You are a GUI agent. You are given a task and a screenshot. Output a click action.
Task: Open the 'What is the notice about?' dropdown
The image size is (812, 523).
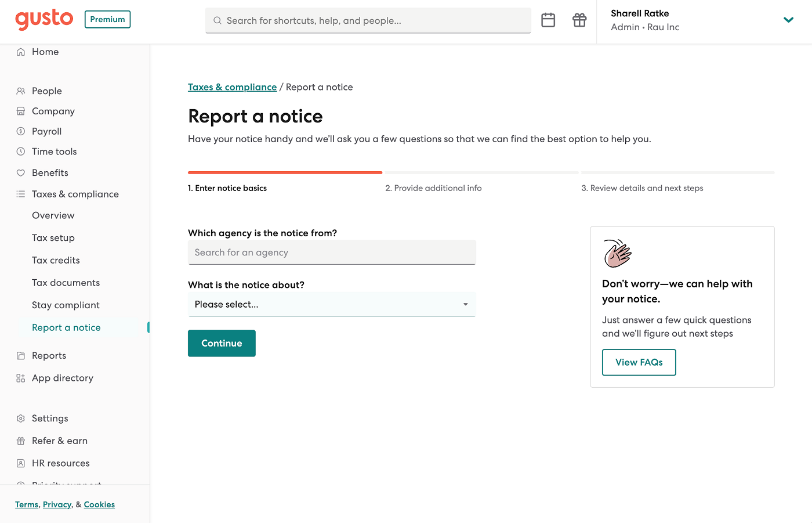pyautogui.click(x=332, y=304)
